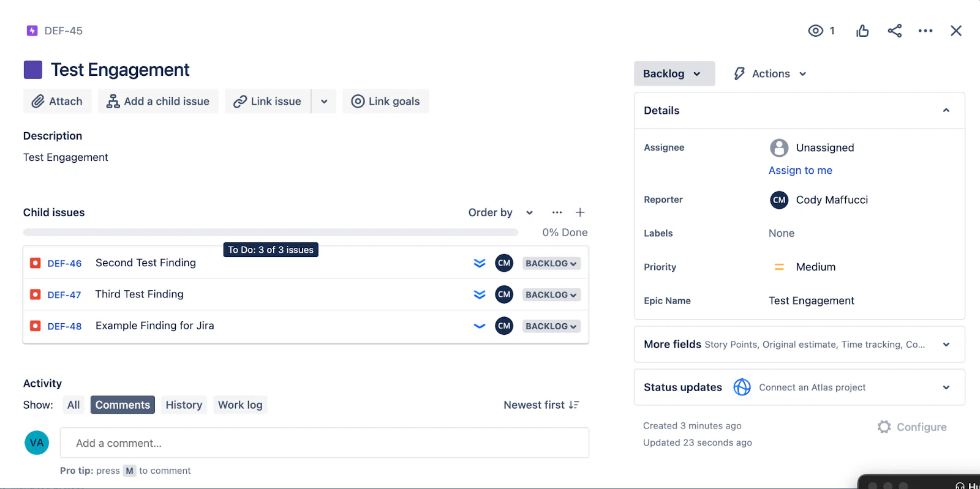Switch to the Work log tab
Viewport: 980px width, 489px height.
240,405
